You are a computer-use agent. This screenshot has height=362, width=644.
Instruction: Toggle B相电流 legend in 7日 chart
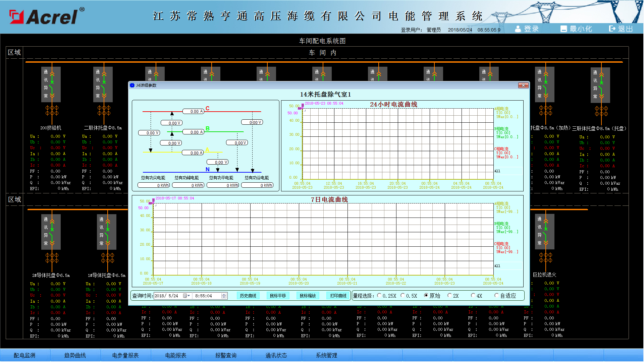pos(501,224)
